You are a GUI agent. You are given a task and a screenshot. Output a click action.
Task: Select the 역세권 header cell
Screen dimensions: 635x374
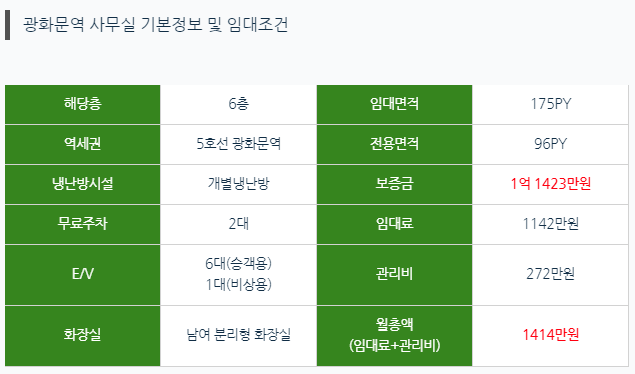pyautogui.click(x=83, y=144)
